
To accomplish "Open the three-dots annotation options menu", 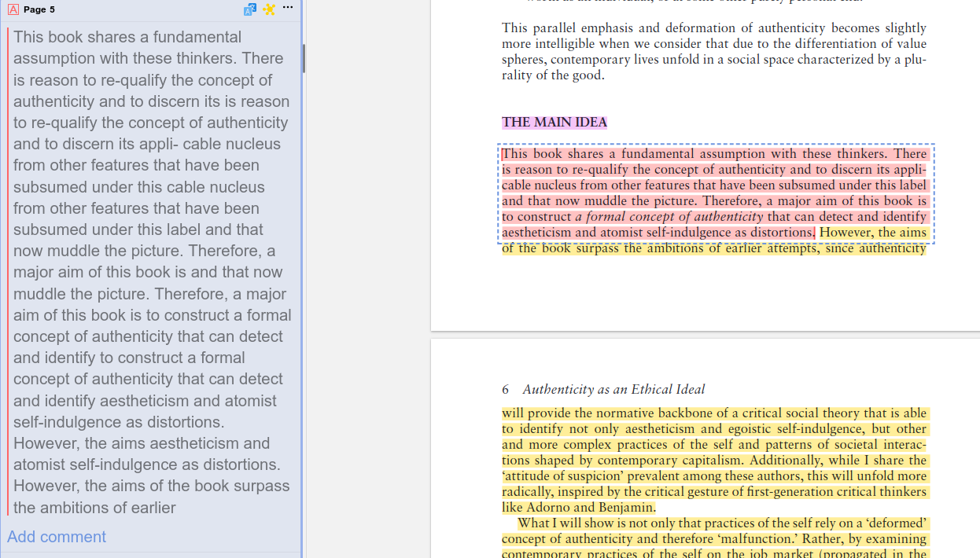I will [288, 8].
